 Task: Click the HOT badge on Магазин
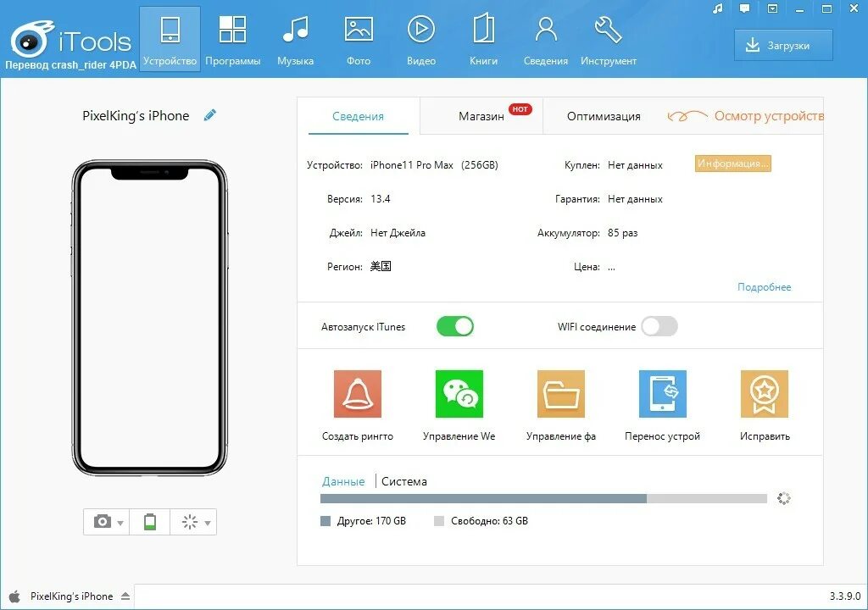coord(520,109)
